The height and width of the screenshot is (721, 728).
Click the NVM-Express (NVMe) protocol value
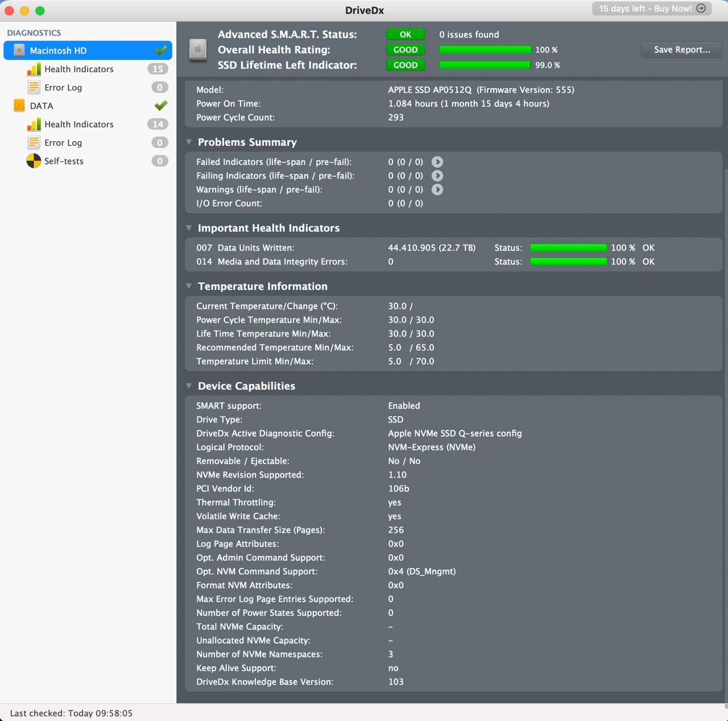(432, 447)
